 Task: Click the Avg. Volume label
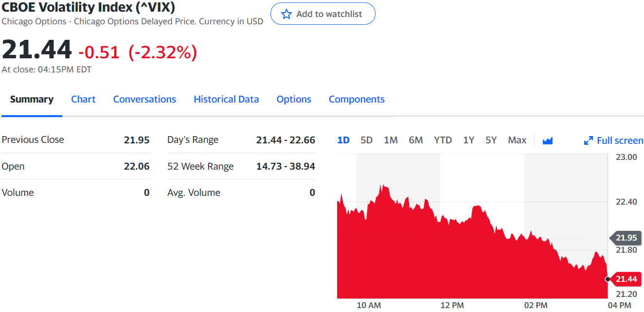pos(194,192)
